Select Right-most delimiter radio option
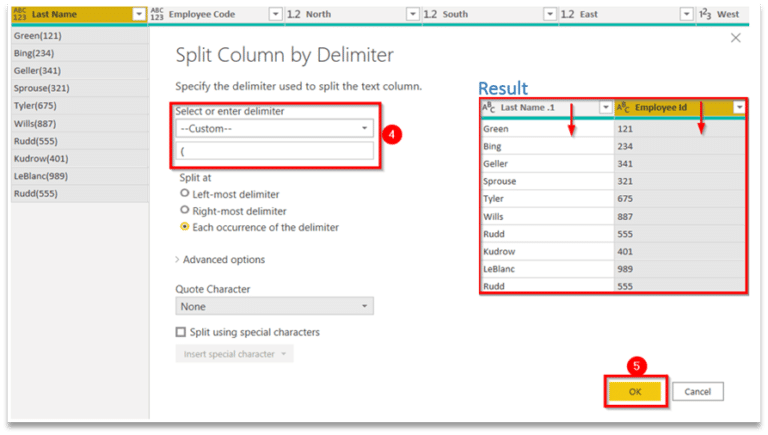Screen dimensions: 768x435 tap(185, 210)
